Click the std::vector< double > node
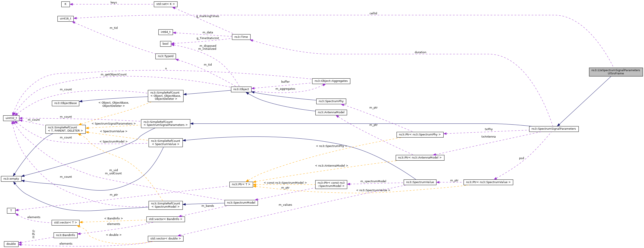644x248 pixels. pyautogui.click(x=166, y=239)
